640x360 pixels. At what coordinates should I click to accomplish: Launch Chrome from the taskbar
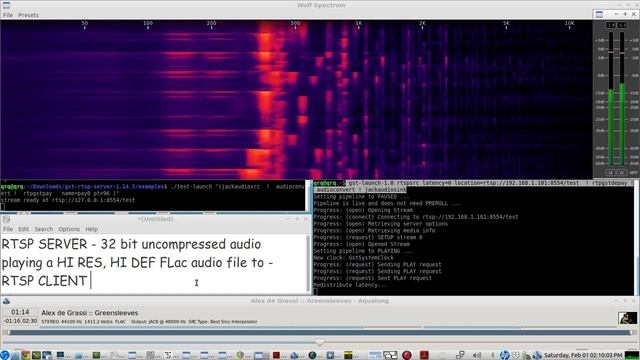click(x=25, y=355)
